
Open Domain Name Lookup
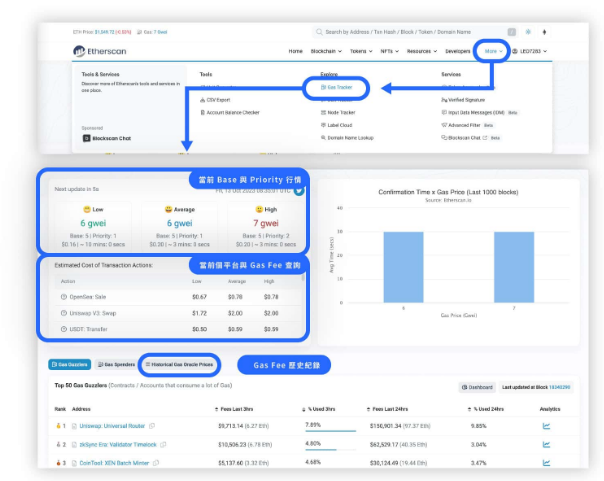coord(347,138)
